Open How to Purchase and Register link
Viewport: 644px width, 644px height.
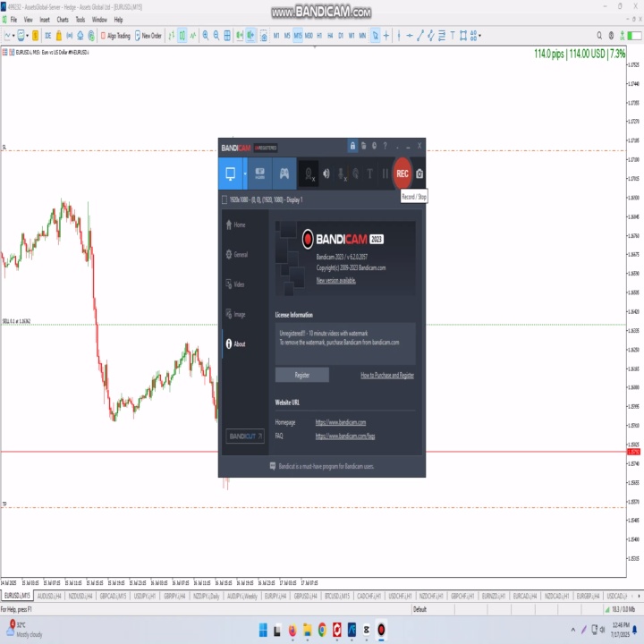tap(387, 375)
